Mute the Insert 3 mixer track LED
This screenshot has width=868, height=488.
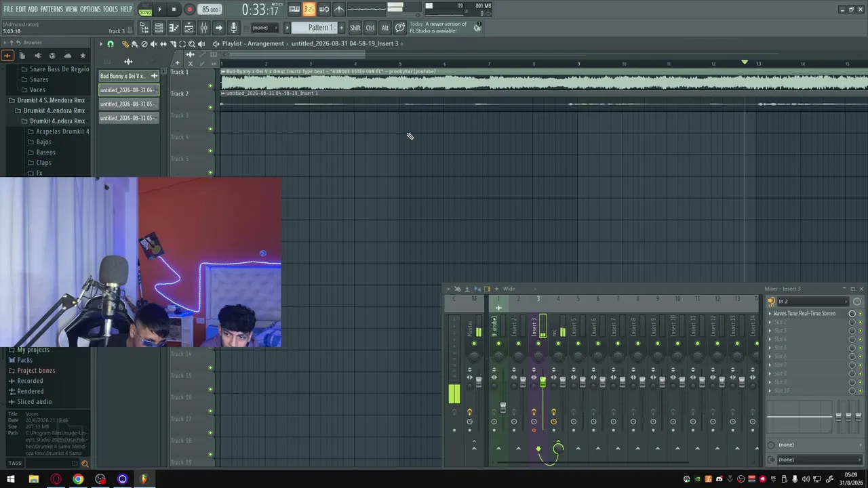point(538,344)
